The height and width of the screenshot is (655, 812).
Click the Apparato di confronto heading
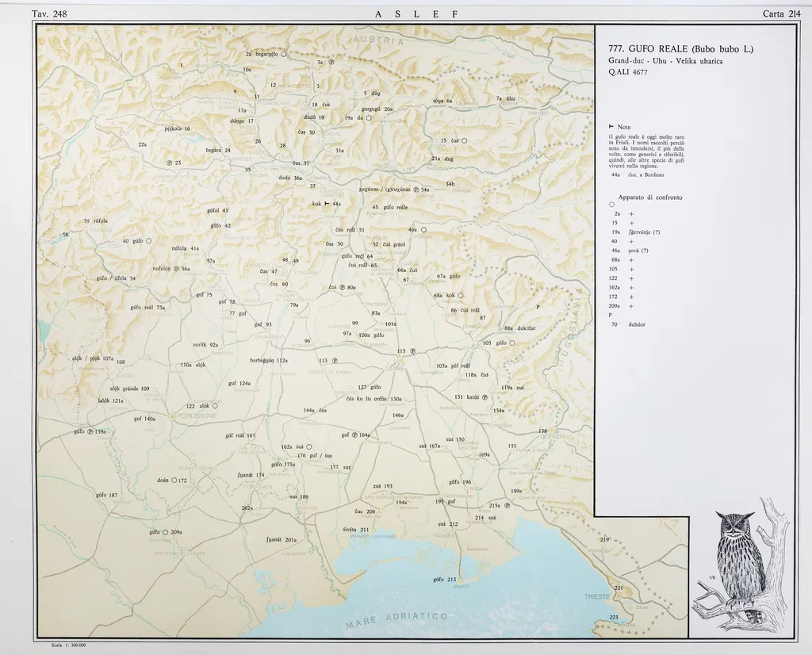[x=650, y=197]
